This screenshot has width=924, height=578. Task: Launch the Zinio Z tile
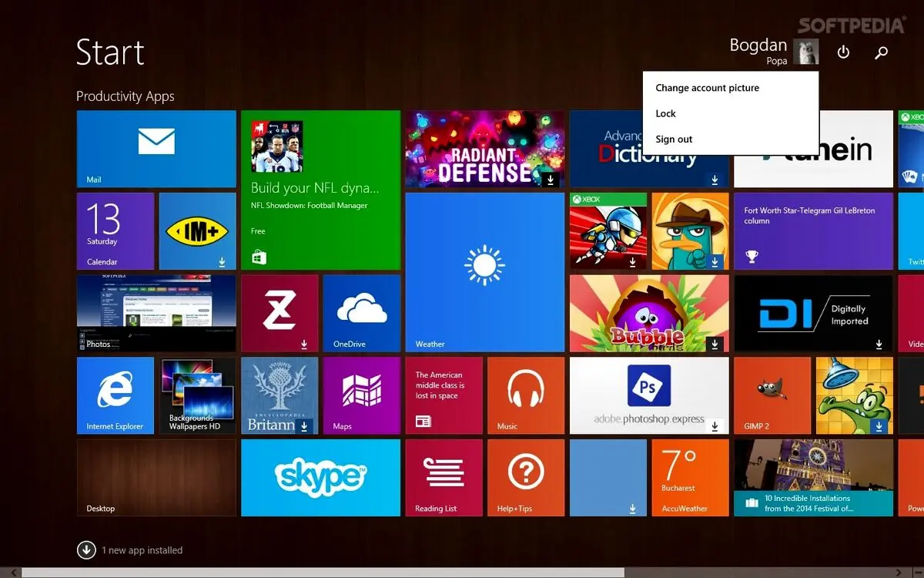[x=280, y=314]
